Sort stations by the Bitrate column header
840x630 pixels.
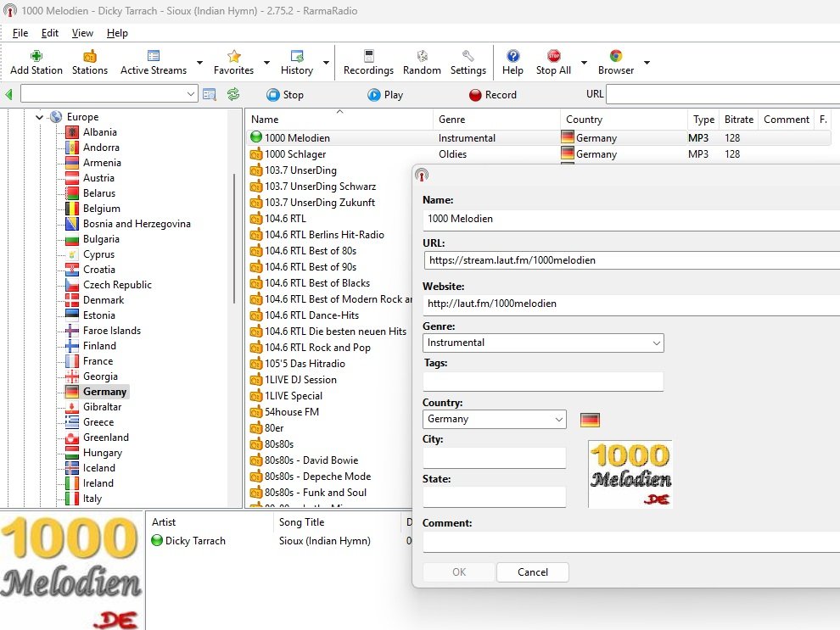739,120
